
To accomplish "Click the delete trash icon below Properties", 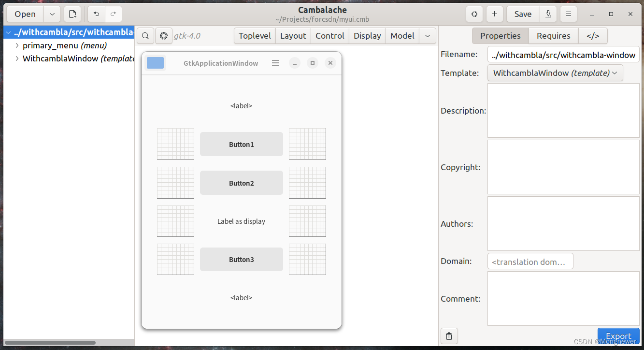I will tap(449, 335).
